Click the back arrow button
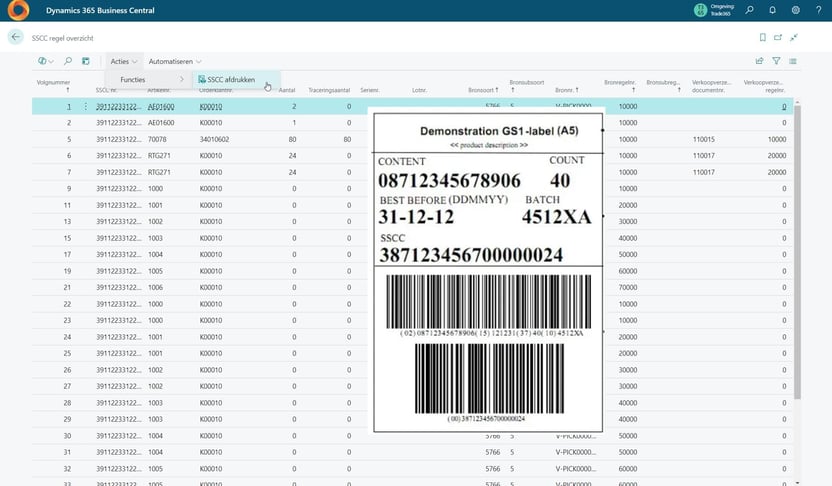This screenshot has width=832, height=486. pos(15,37)
